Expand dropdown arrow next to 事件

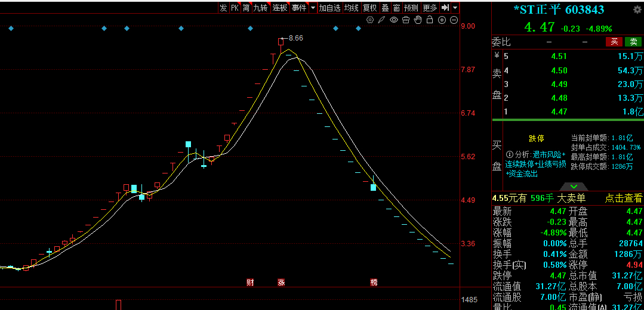point(313,8)
